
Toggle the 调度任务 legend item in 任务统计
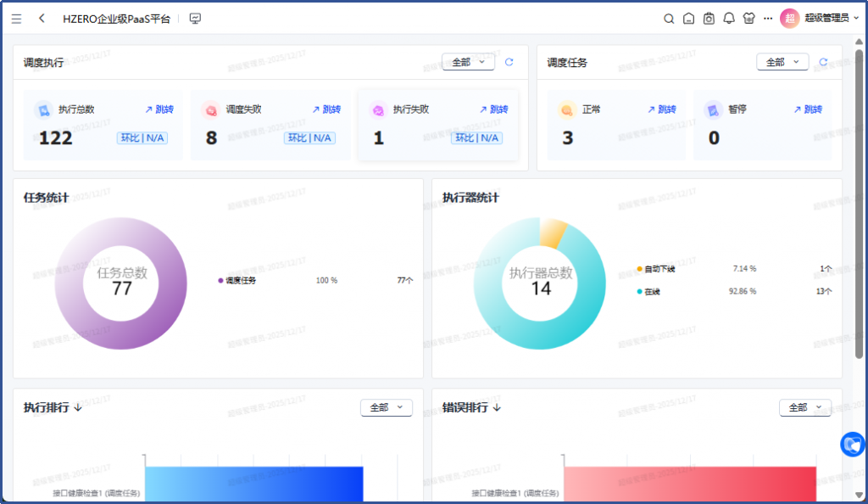coord(240,280)
